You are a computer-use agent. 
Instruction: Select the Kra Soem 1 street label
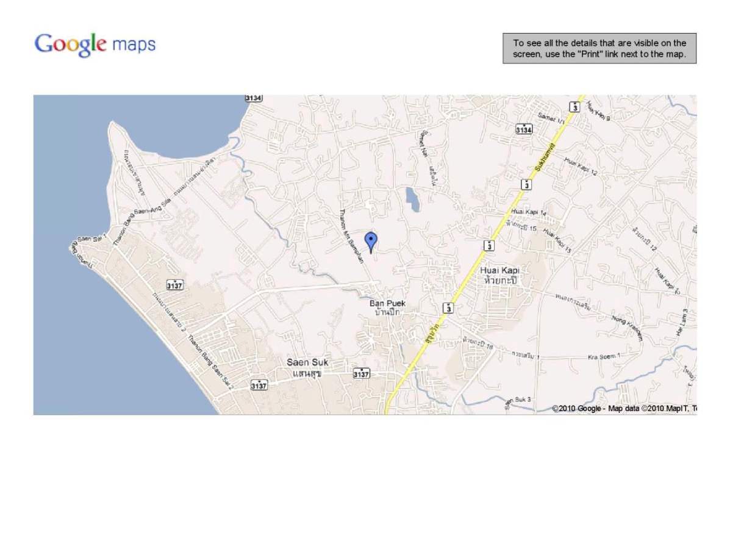[x=604, y=357]
